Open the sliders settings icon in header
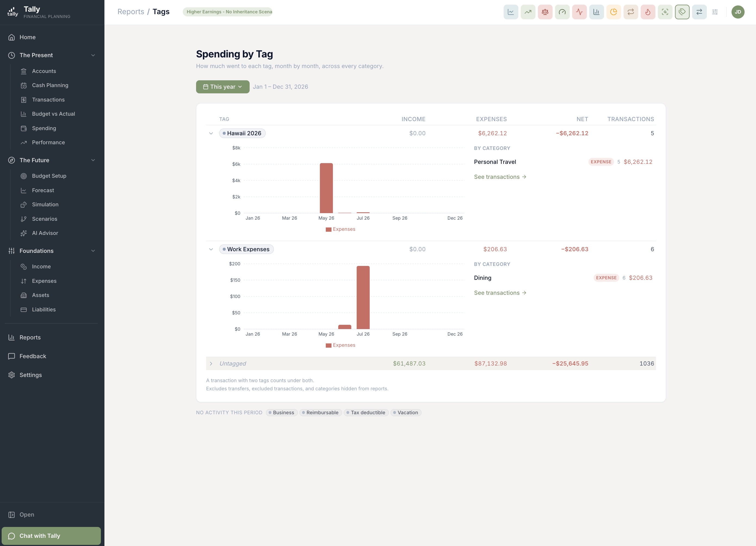The height and width of the screenshot is (546, 756). pyautogui.click(x=715, y=12)
